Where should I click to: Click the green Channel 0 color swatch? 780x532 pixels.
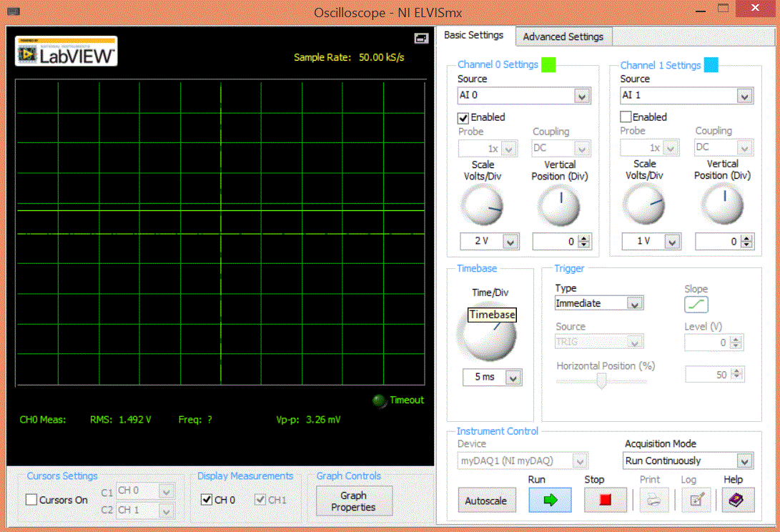(548, 65)
